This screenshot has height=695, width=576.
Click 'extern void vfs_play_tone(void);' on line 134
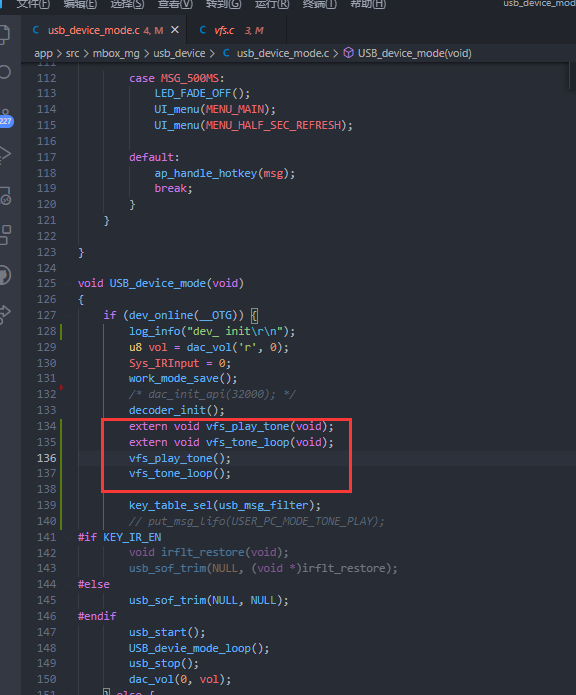pos(231,426)
